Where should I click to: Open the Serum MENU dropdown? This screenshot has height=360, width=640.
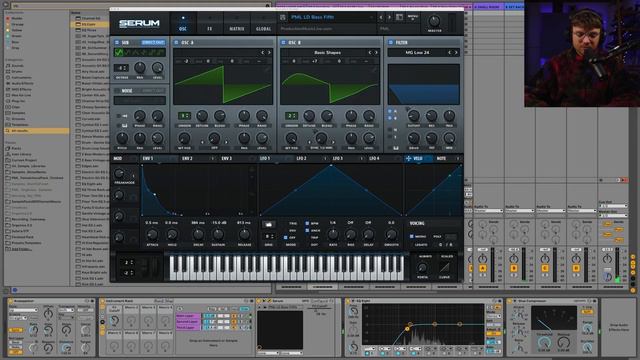413,17
